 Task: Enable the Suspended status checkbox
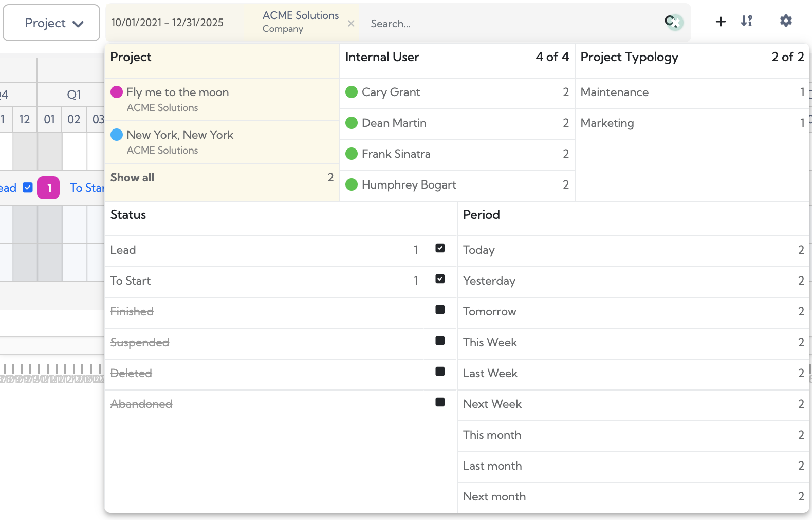click(x=440, y=341)
